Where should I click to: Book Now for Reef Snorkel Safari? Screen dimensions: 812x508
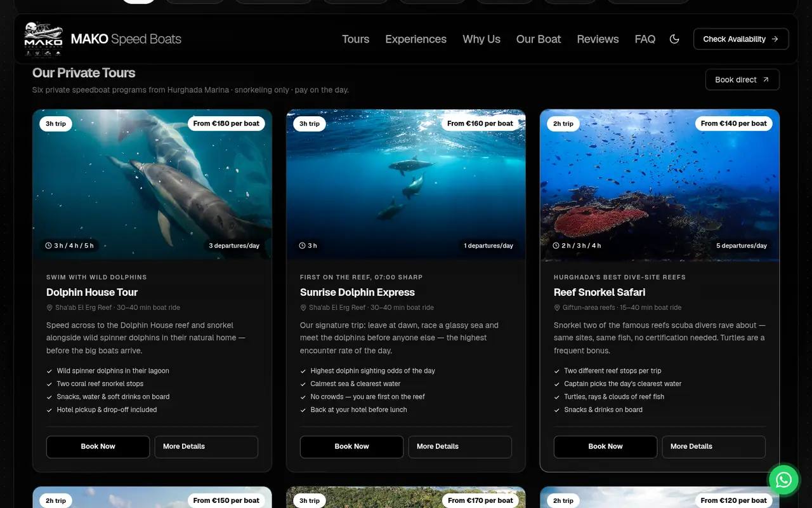(x=605, y=446)
